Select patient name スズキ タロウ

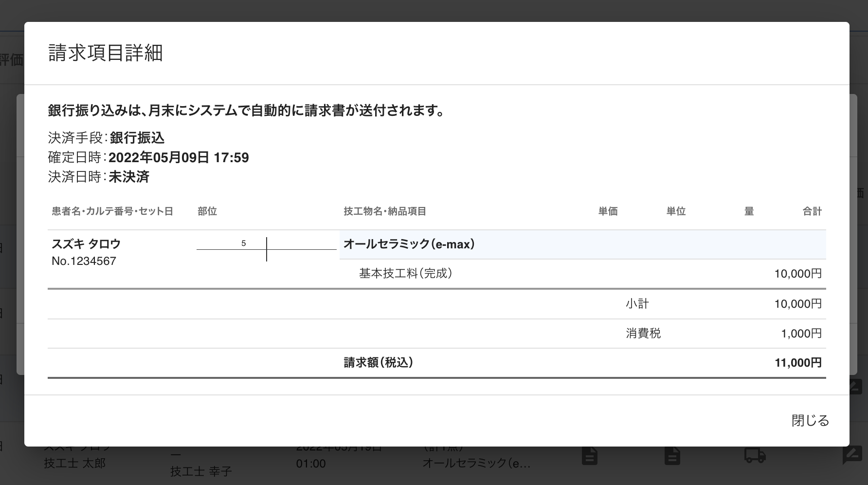pos(86,244)
